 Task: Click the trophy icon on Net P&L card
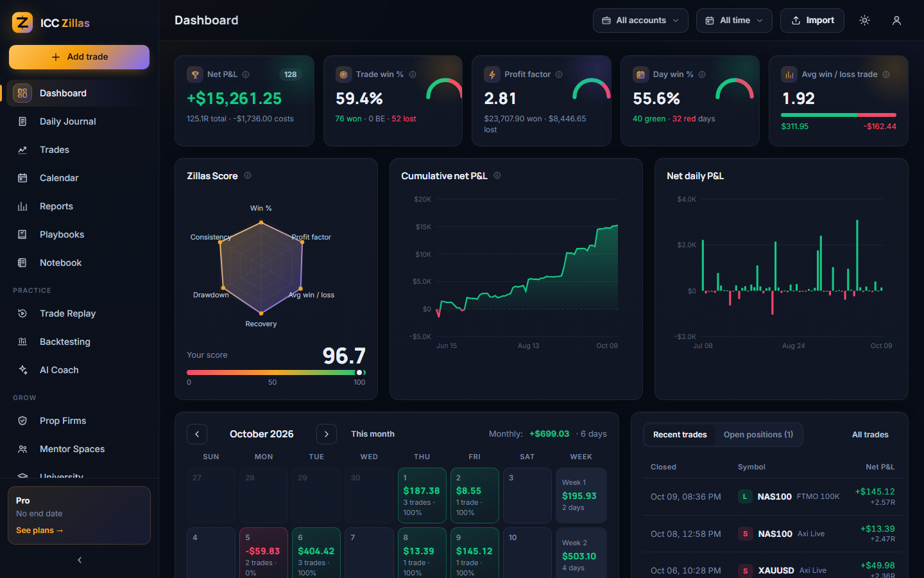coord(195,74)
